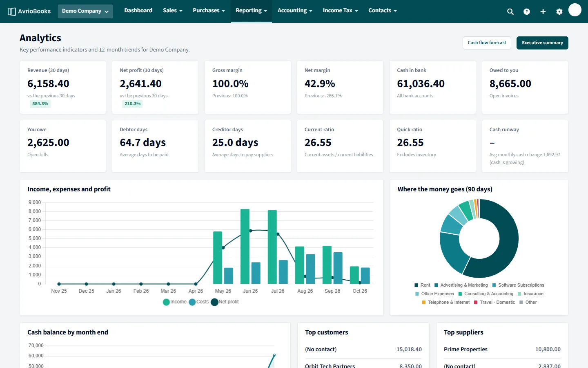Image resolution: width=588 pixels, height=368 pixels.
Task: Expand the Reporting menu
Action: point(251,11)
